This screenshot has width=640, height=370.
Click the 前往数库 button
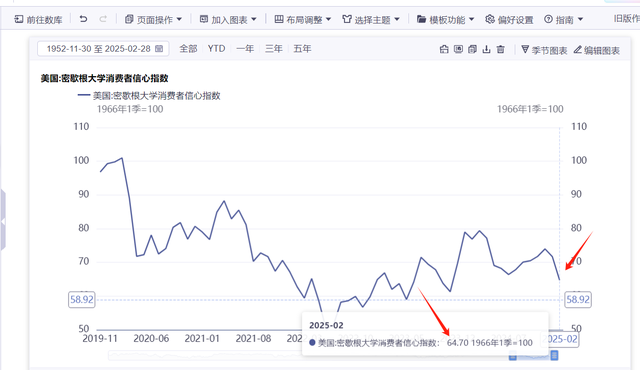[38, 19]
